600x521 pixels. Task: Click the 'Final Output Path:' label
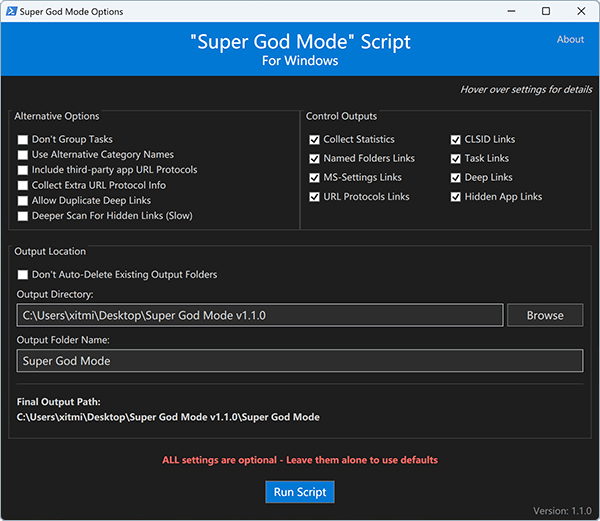coord(59,402)
